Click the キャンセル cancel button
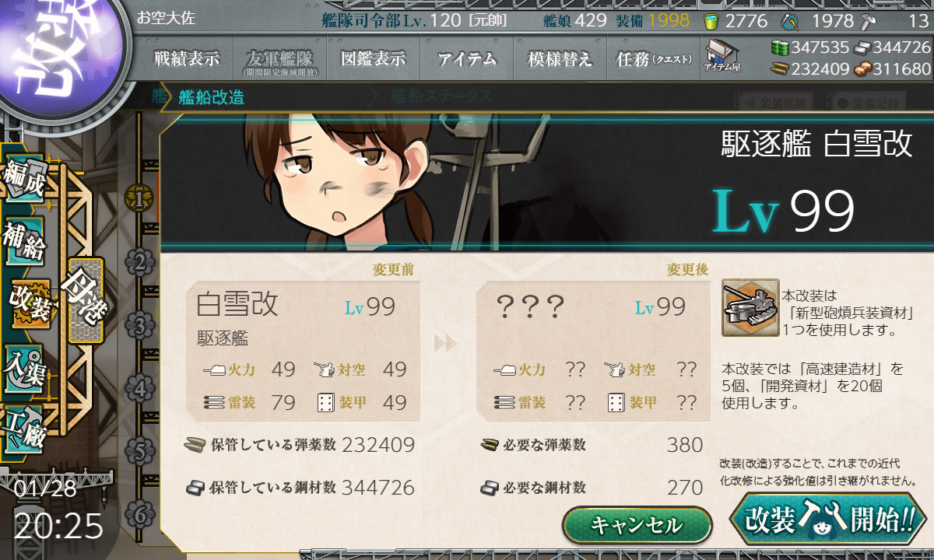The height and width of the screenshot is (560, 934). click(637, 525)
